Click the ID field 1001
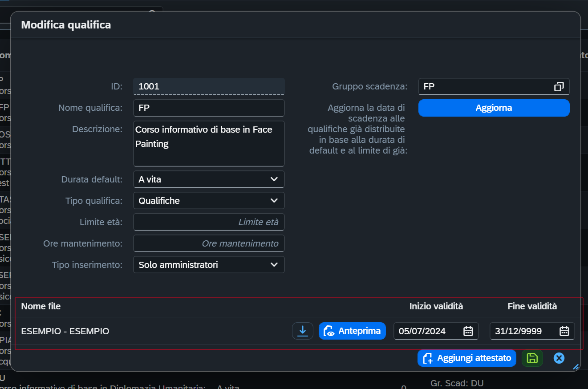Screen dimensions: 588x389 [209, 86]
